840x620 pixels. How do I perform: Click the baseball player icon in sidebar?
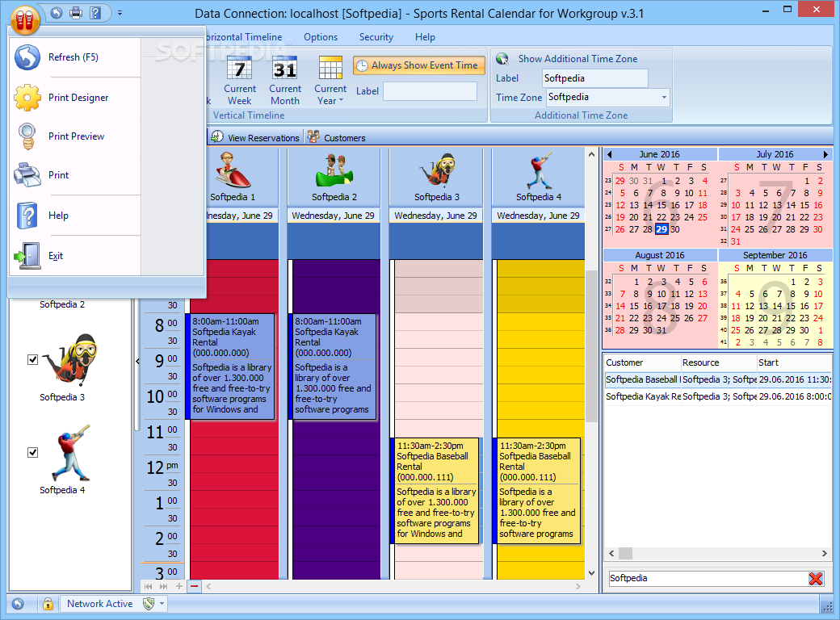point(69,453)
